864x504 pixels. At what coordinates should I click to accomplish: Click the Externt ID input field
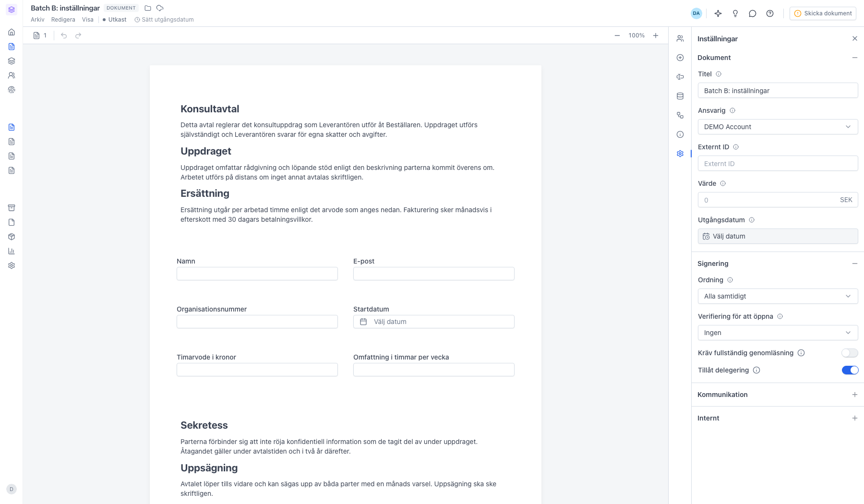click(x=778, y=163)
